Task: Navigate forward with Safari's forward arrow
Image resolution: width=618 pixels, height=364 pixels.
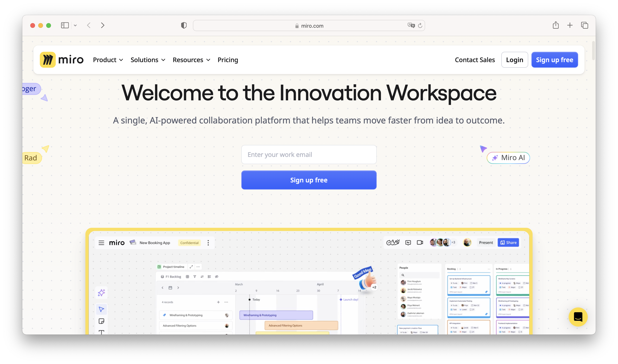Action: 103,25
